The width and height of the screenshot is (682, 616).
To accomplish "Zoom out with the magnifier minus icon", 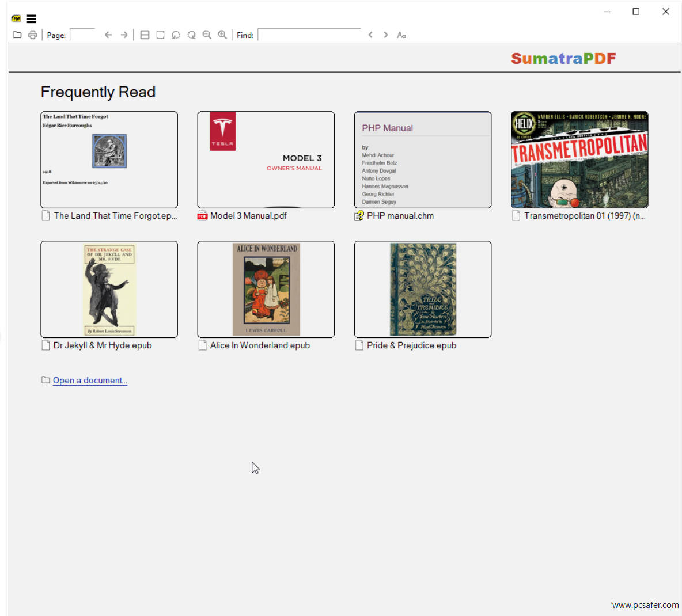I will pyautogui.click(x=207, y=35).
